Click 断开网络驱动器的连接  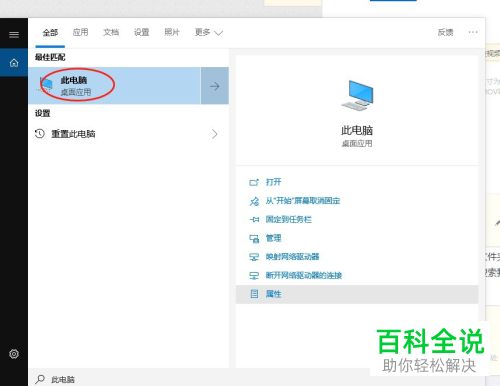pos(304,275)
